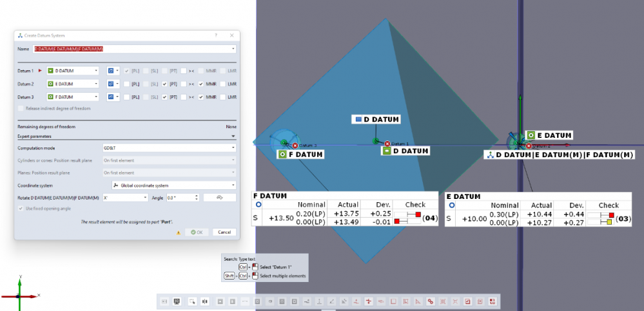This screenshot has height=311, width=644.
Task: Click the +10.00 nominal value
Action: tap(474, 219)
